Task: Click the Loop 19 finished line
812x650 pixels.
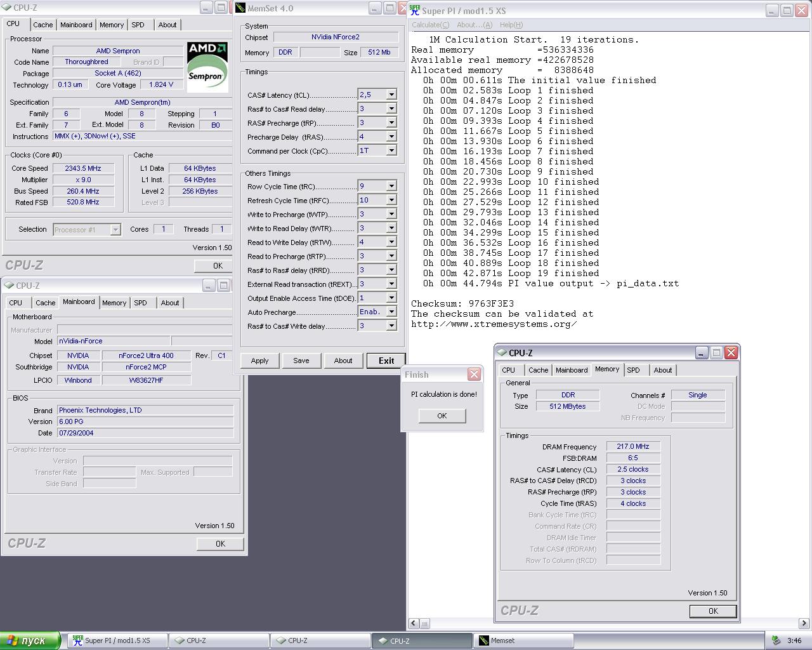Action: click(x=511, y=273)
